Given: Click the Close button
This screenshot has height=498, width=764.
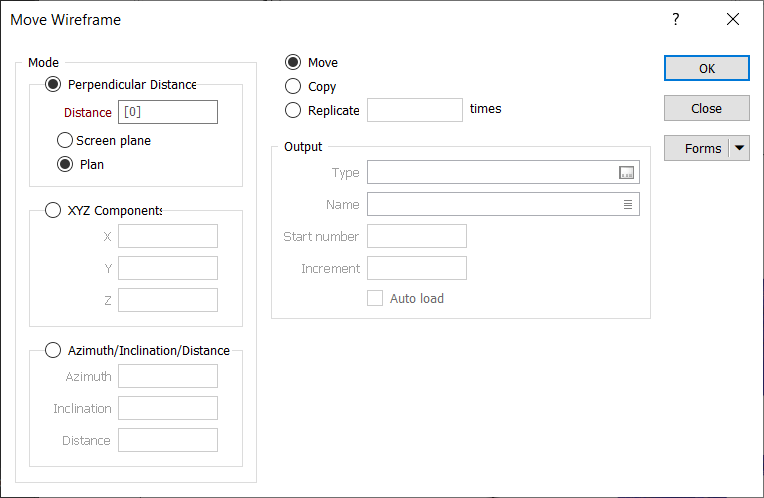Looking at the screenshot, I should pos(706,108).
